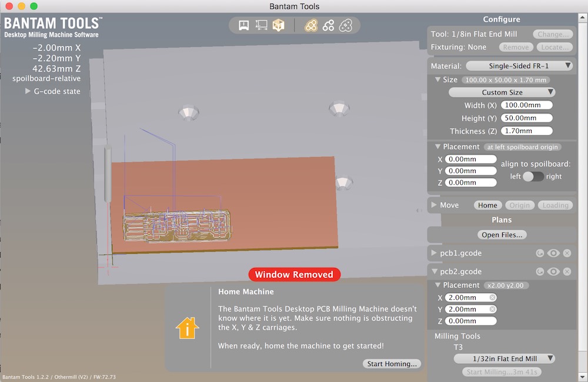Click the material Placement Y field
588x382 pixels.
pyautogui.click(x=470, y=170)
